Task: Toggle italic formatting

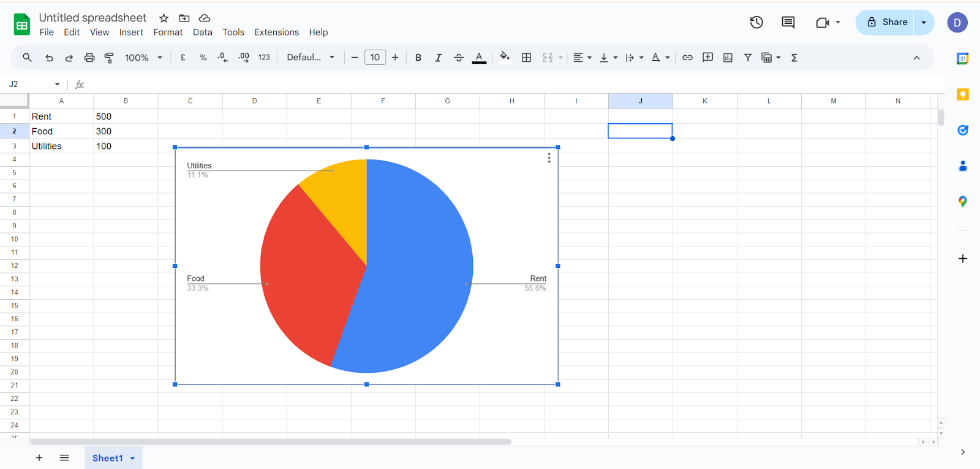Action: (x=439, y=58)
